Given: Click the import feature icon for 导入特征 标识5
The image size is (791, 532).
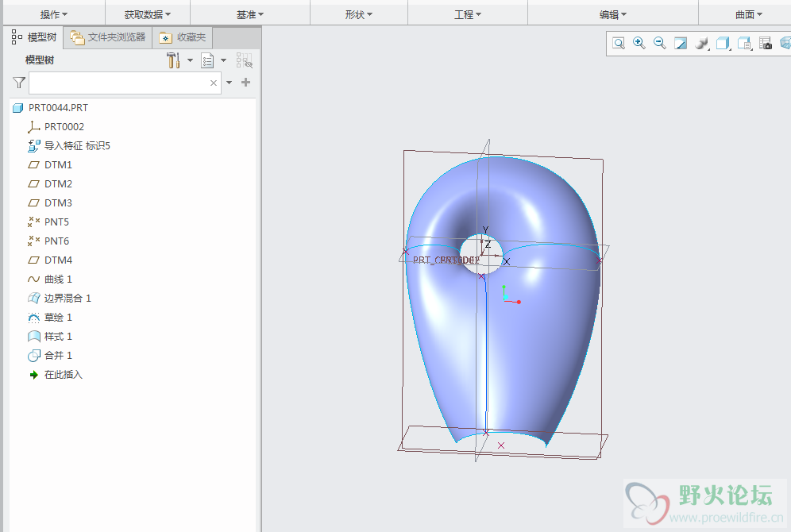Looking at the screenshot, I should coord(34,146).
